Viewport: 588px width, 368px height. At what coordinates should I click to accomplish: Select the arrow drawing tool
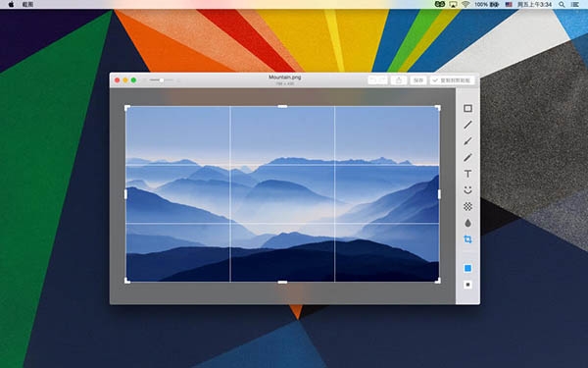point(467,141)
